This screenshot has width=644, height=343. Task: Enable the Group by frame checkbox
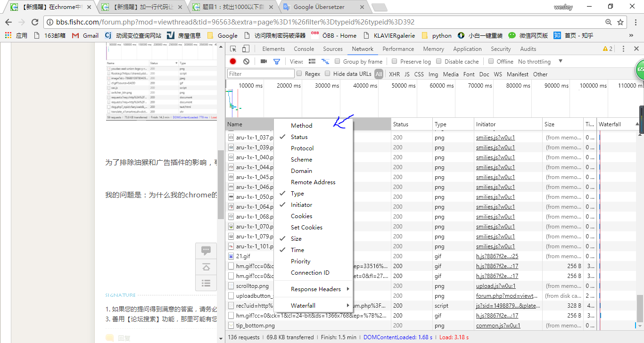click(x=337, y=61)
